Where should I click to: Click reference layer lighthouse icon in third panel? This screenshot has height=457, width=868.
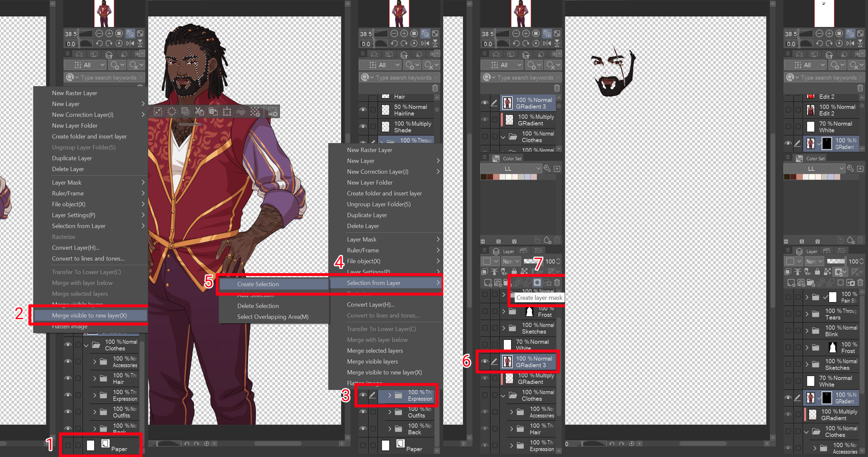click(x=494, y=271)
